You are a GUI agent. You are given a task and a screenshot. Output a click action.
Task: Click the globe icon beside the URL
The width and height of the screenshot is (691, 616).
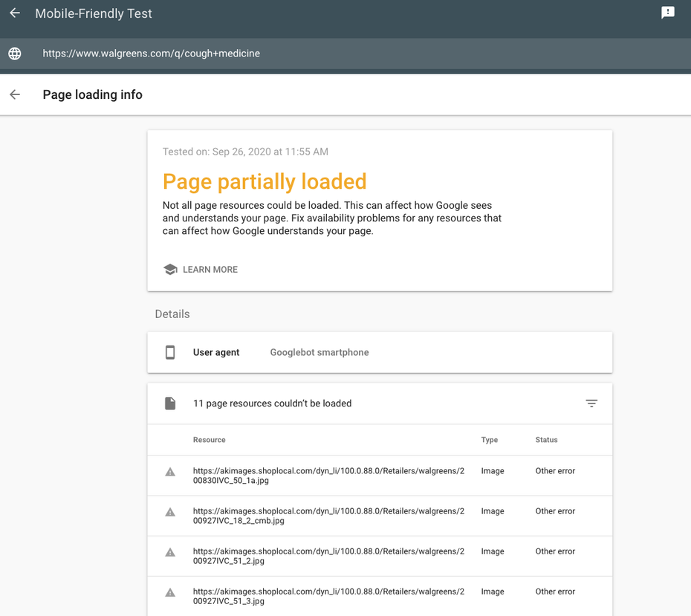pos(15,54)
